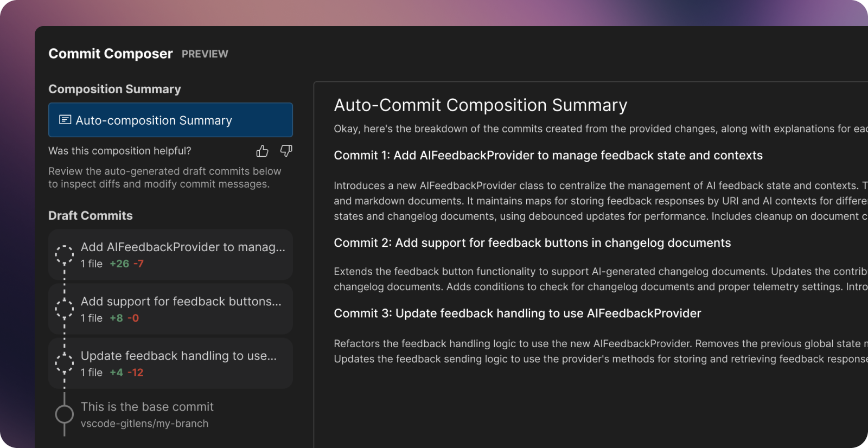Image resolution: width=868 pixels, height=448 pixels.
Task: Click dashed circle node beside Update feedback commit
Action: 65,363
